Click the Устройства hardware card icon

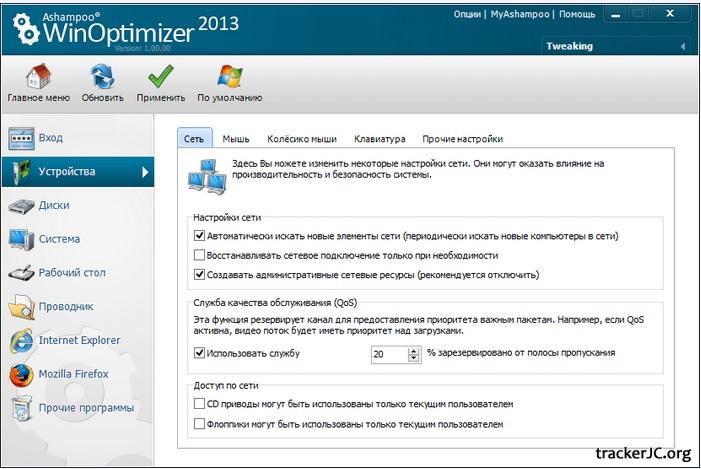(21, 172)
